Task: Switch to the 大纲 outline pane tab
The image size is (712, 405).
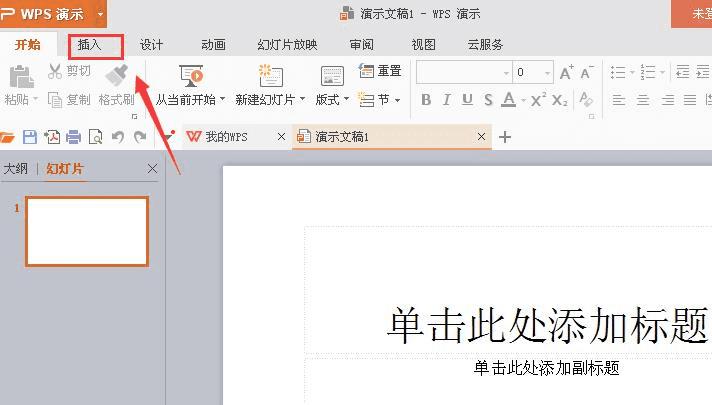Action: point(16,169)
